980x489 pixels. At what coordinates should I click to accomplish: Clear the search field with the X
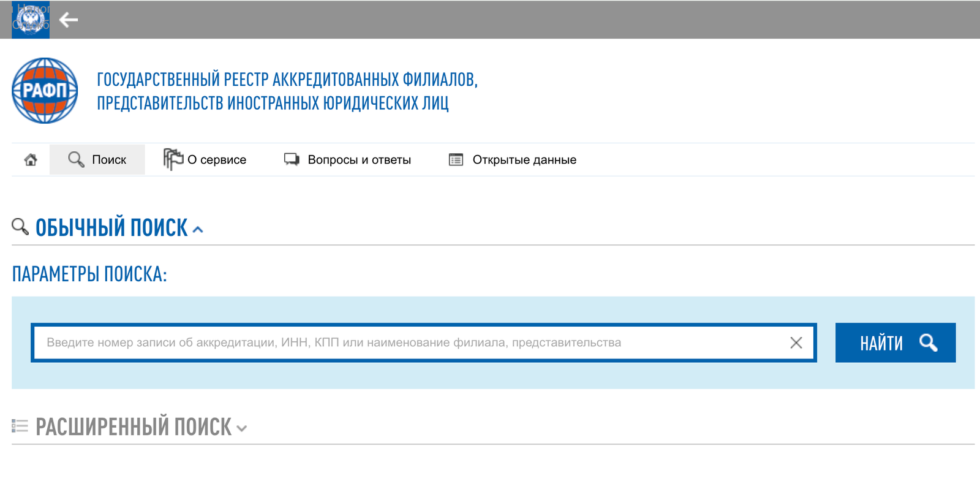796,343
